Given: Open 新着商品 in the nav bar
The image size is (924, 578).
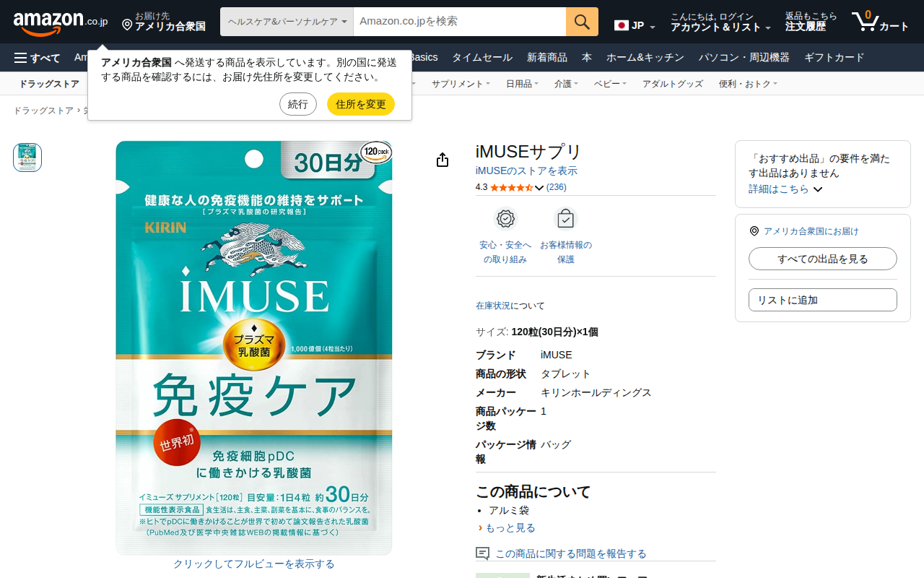Looking at the screenshot, I should [x=547, y=58].
